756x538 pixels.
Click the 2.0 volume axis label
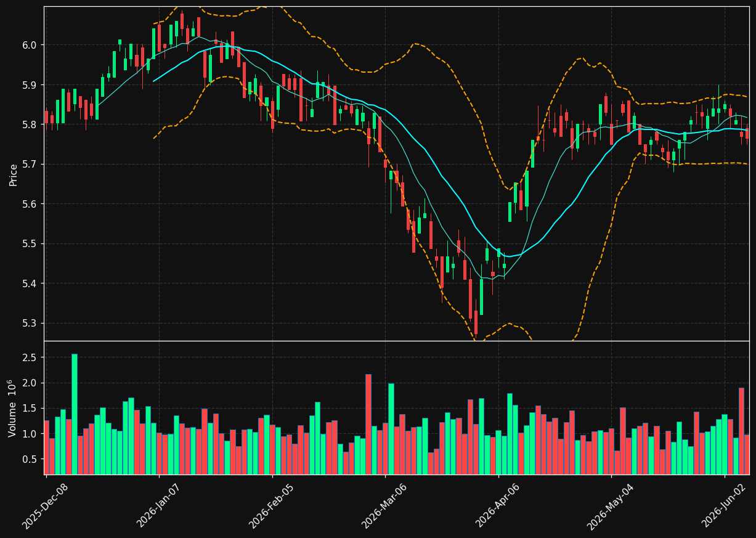click(x=30, y=383)
